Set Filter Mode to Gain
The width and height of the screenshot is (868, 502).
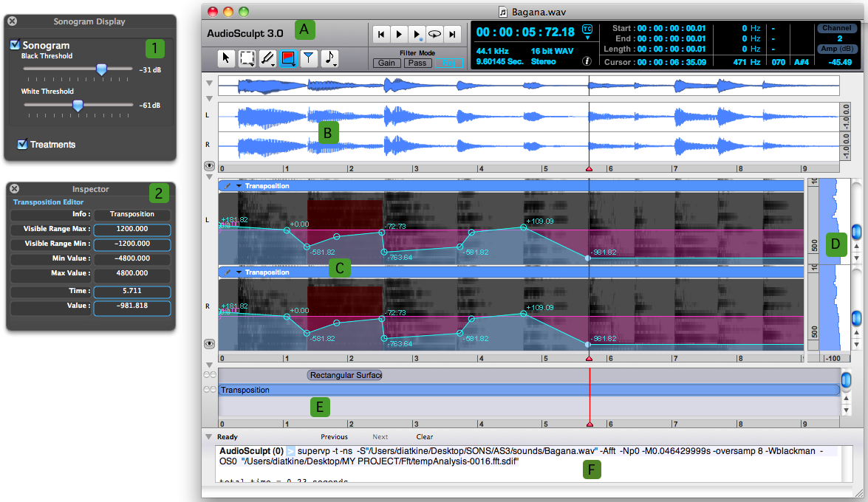tap(386, 63)
